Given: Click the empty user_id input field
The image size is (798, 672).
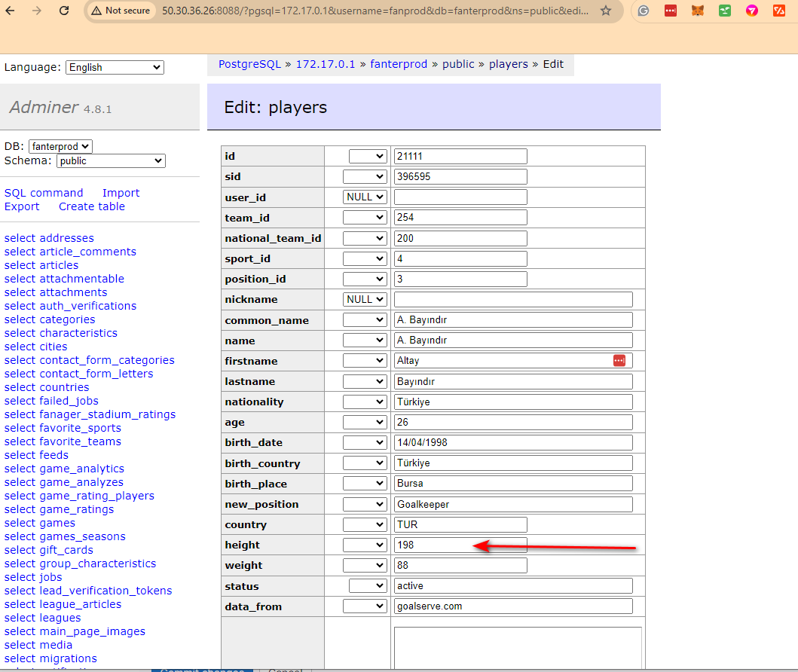Looking at the screenshot, I should pos(460,197).
